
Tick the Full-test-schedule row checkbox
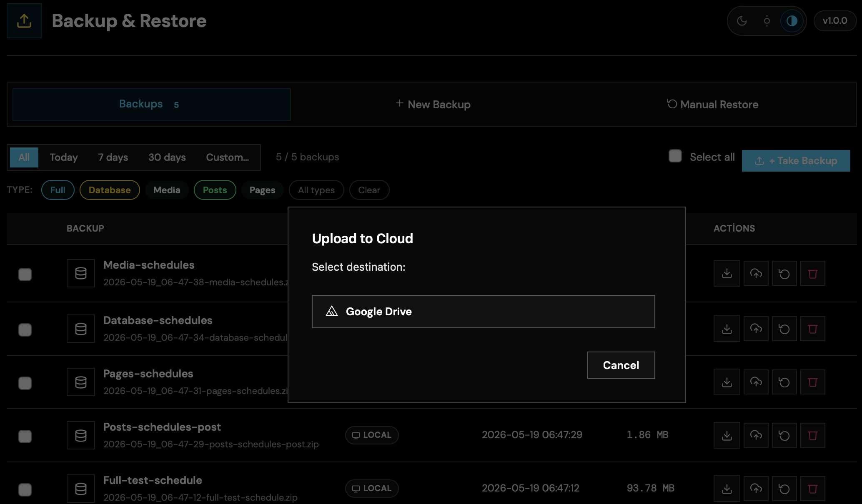[25, 490]
